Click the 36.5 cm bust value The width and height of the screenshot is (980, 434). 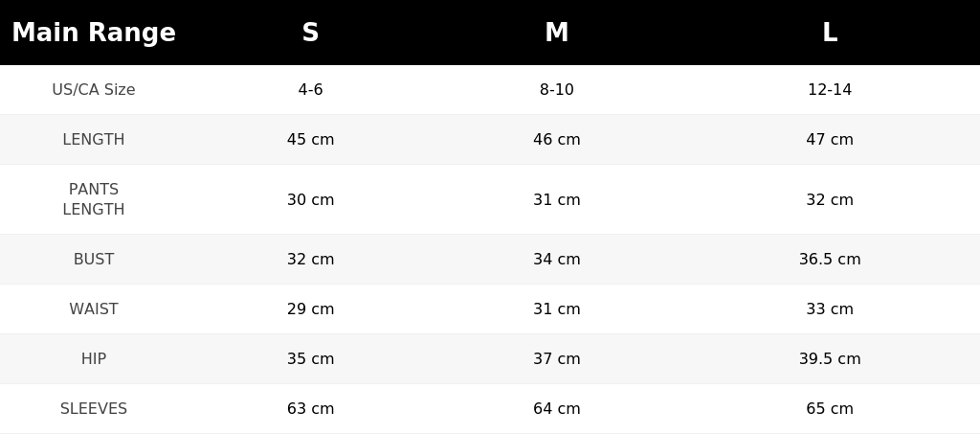coord(830,259)
